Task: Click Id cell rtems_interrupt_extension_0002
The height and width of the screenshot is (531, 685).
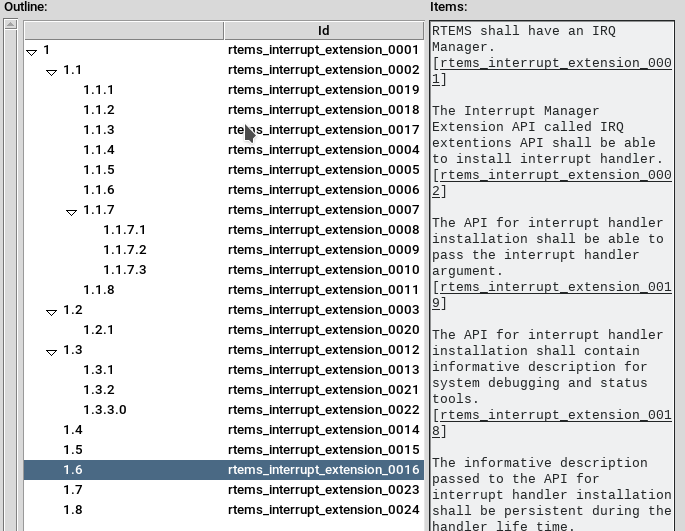Action: (x=324, y=70)
